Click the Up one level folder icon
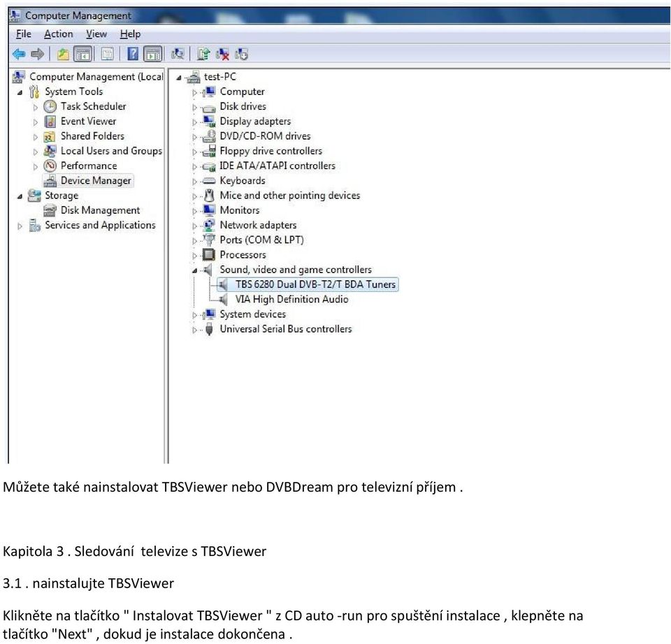This screenshot has height=644, width=671. pos(63,54)
